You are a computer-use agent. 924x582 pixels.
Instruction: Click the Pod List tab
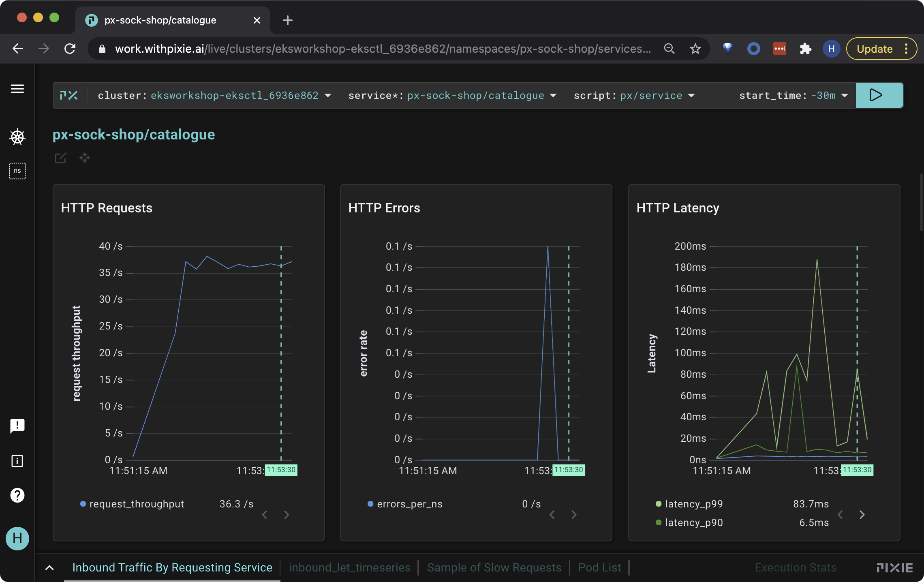(x=599, y=567)
